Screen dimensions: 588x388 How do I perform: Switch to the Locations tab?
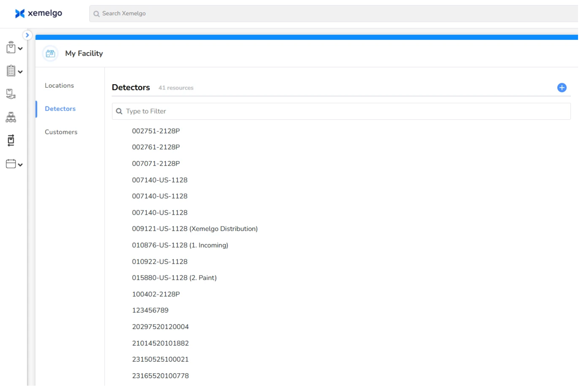tap(59, 86)
